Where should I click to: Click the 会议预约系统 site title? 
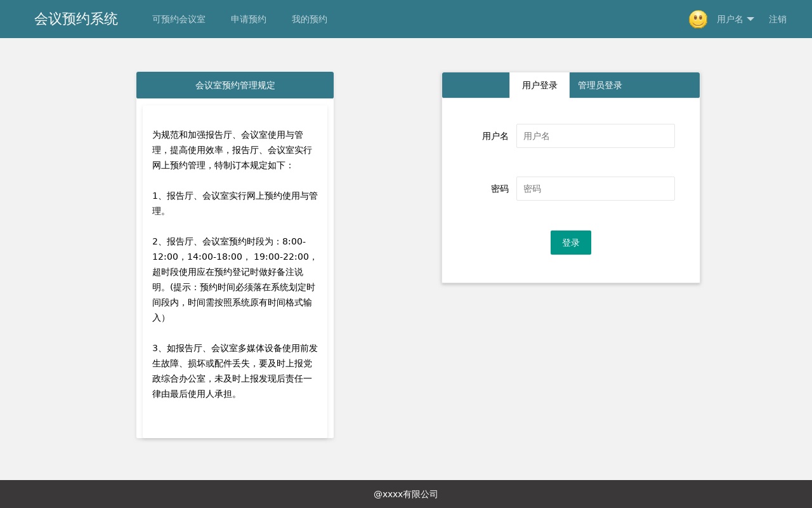tap(76, 19)
